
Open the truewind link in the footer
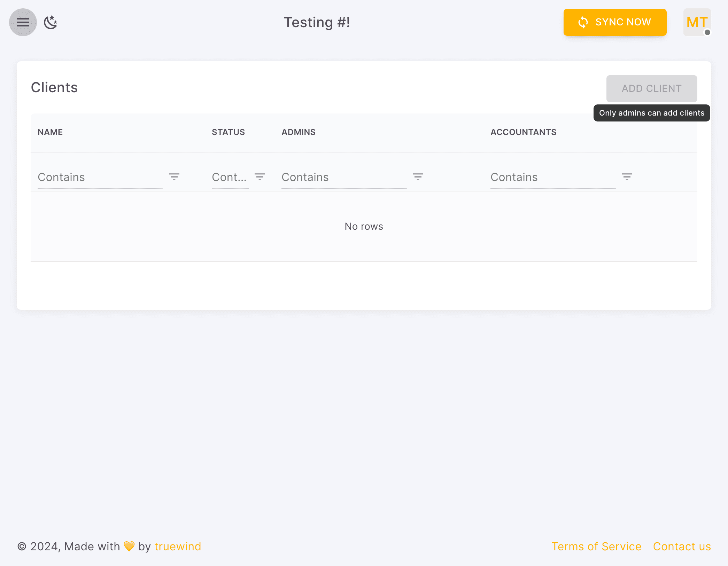coord(178,547)
